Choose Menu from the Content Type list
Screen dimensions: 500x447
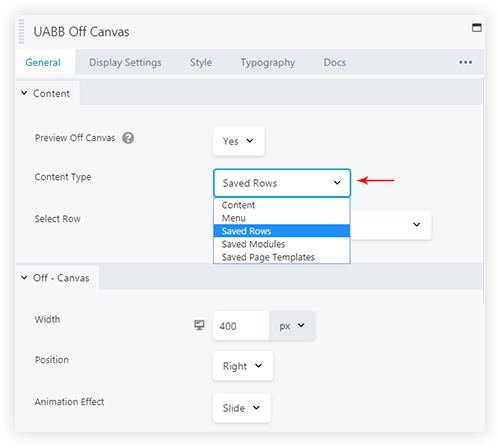tap(282, 218)
